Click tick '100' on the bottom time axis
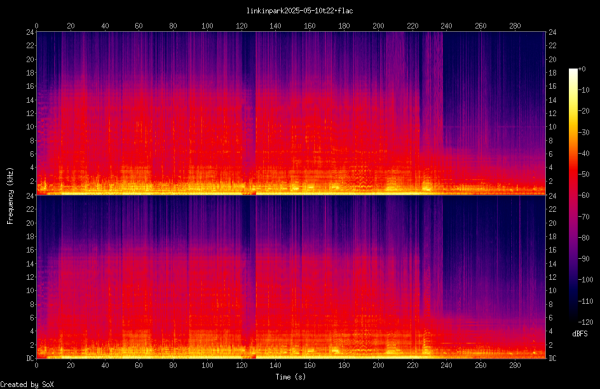 coord(207,365)
